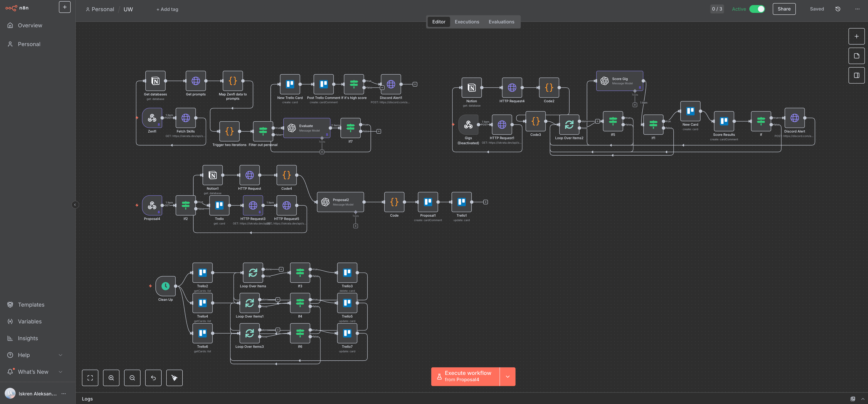
Task: Click the add sticky note icon
Action: click(856, 56)
